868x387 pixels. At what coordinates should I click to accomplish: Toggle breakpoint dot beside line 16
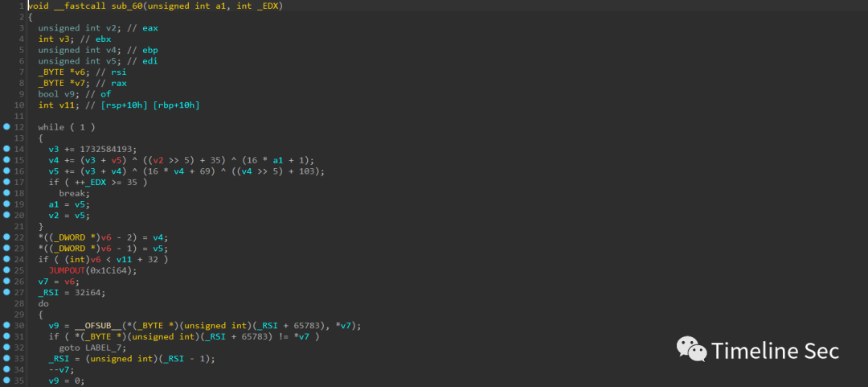(x=6, y=171)
